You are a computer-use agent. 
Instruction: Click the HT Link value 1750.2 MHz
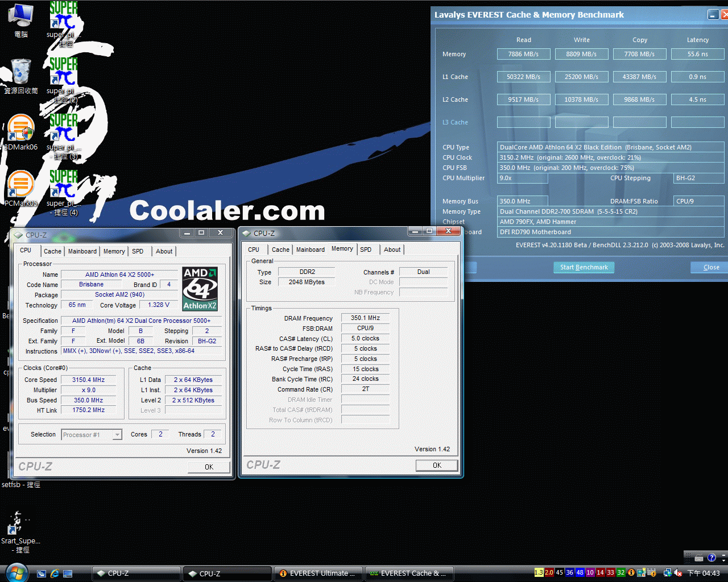tap(89, 410)
